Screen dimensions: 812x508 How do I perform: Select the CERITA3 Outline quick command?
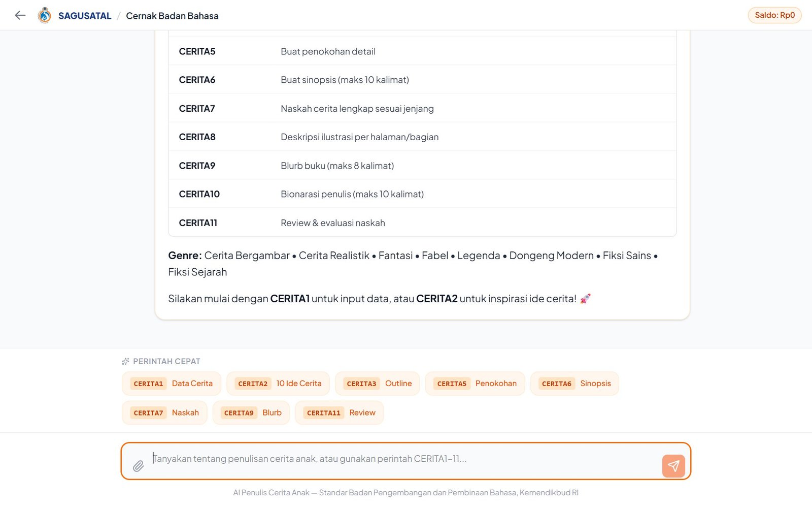[x=377, y=384]
